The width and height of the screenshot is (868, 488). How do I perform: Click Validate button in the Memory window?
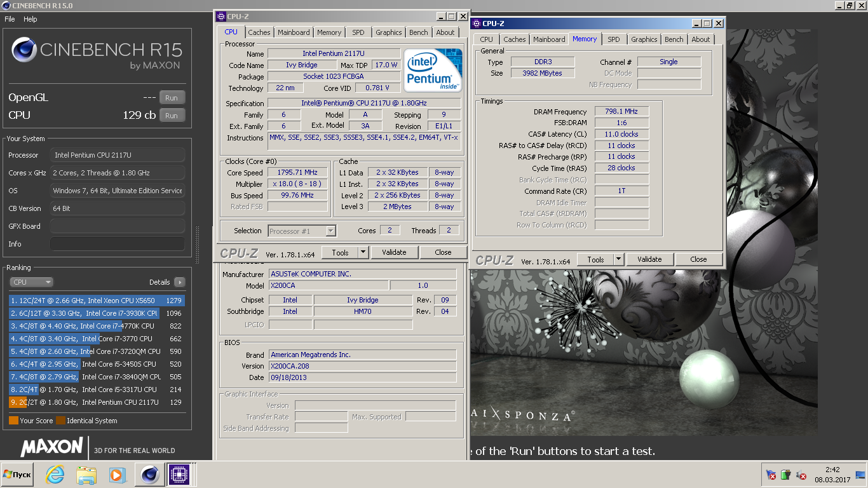[649, 259]
